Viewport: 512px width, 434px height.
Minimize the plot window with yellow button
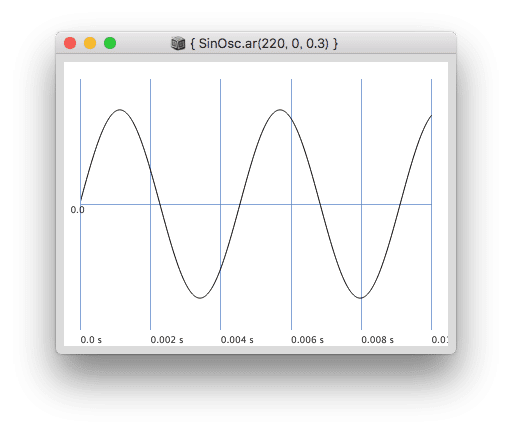click(90, 43)
